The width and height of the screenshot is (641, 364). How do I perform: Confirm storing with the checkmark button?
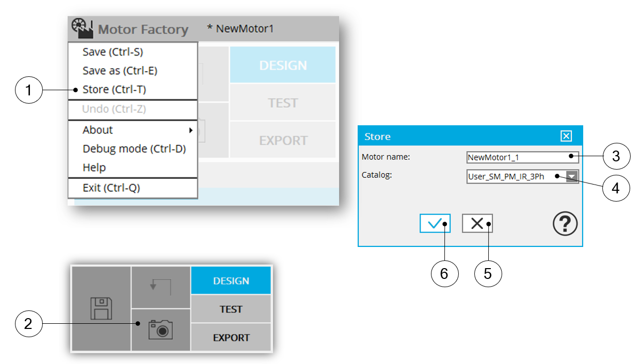pyautogui.click(x=435, y=223)
